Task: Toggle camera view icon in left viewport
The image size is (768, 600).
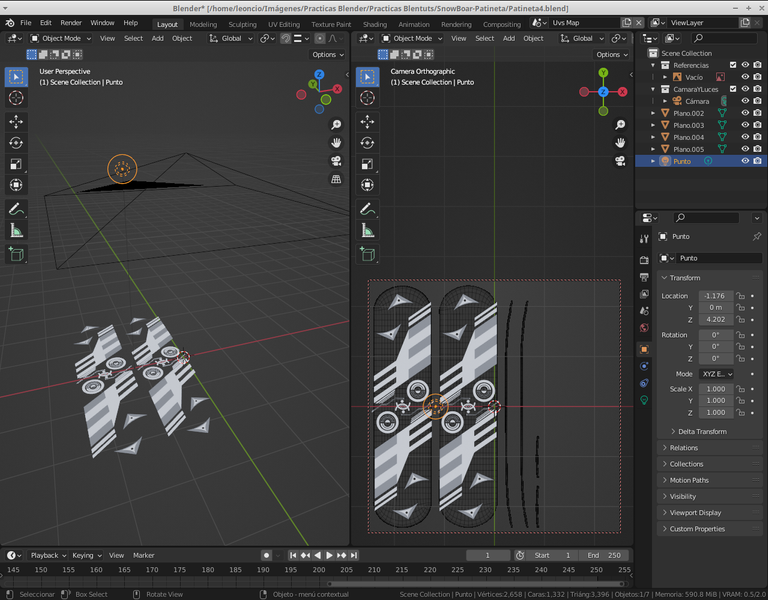Action: tap(336, 161)
